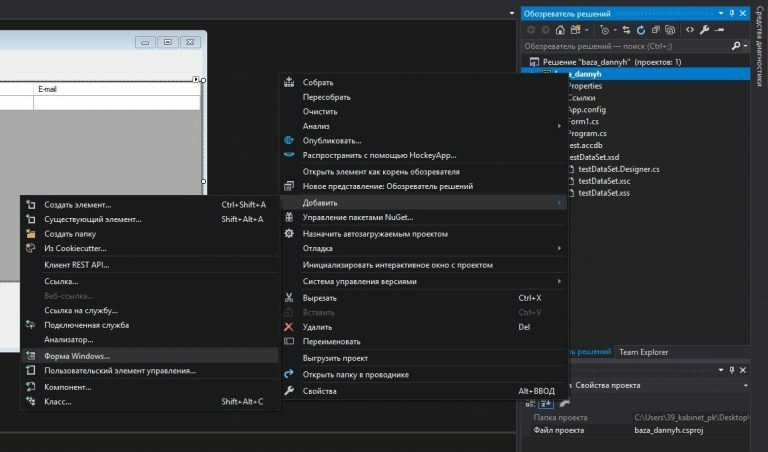This screenshot has height=452, width=768.
Task: Click the Refresh icon in Solution Explorer toolbar
Action: [x=641, y=30]
